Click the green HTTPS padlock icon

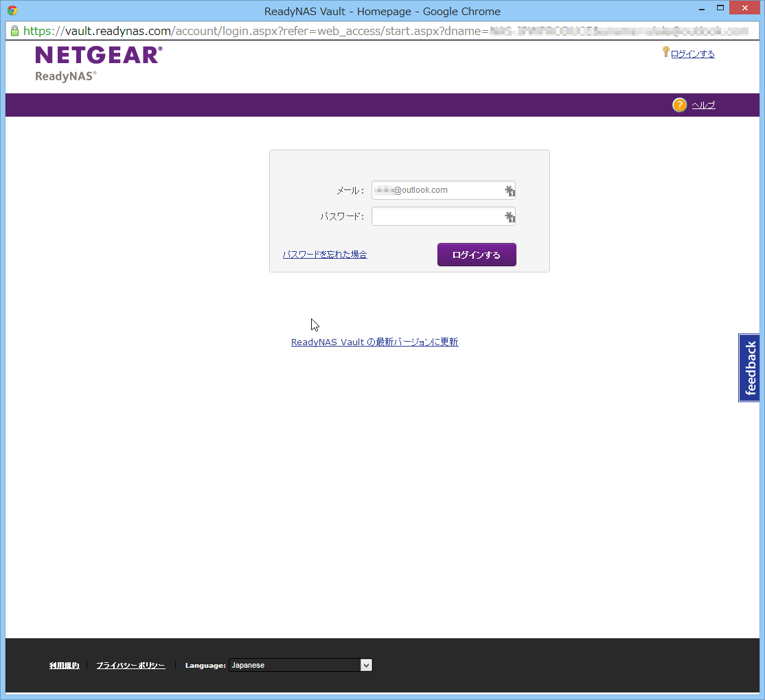(x=14, y=31)
